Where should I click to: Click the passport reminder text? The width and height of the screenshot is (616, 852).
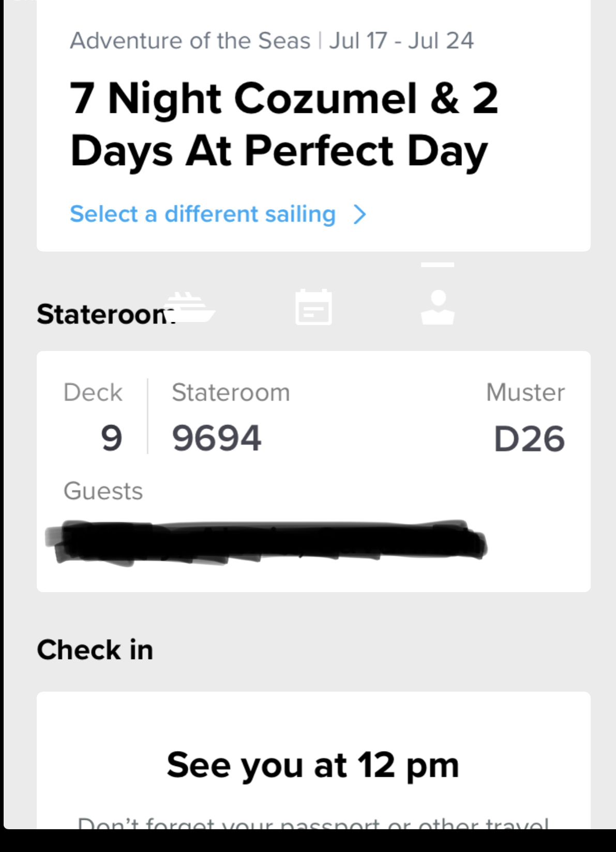[313, 823]
